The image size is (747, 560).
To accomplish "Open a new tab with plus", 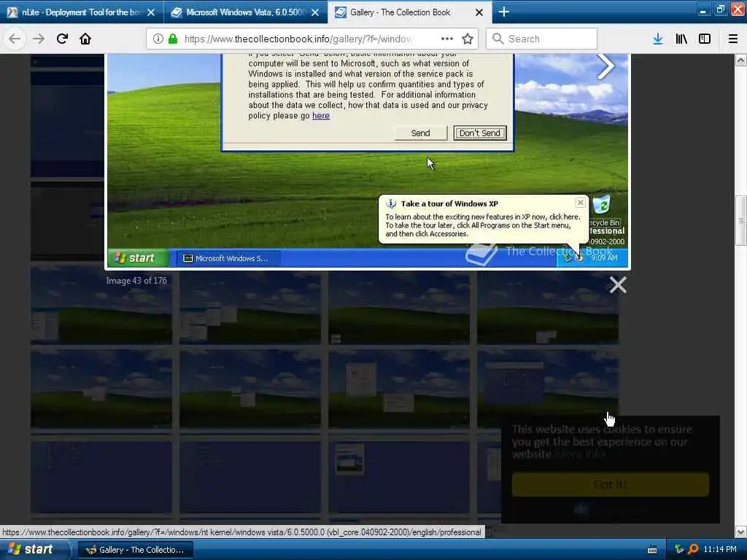I will [x=504, y=12].
